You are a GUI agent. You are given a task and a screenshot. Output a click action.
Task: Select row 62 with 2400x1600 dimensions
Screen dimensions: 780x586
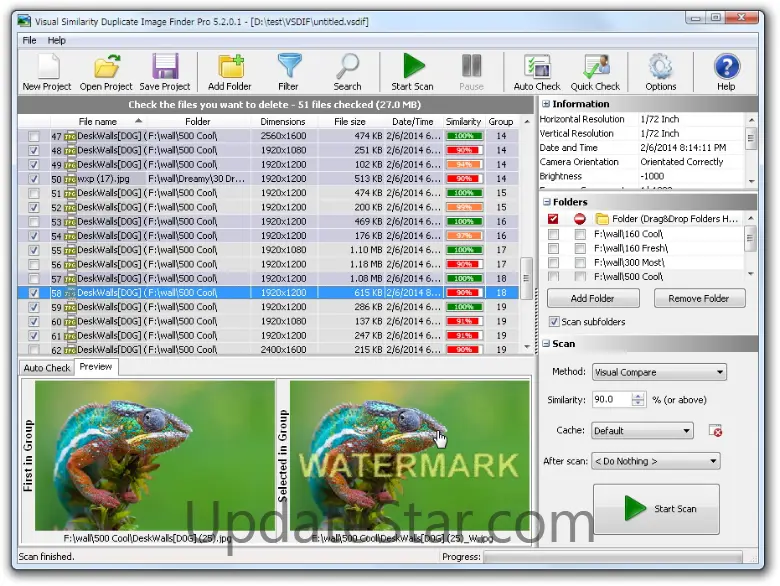269,350
